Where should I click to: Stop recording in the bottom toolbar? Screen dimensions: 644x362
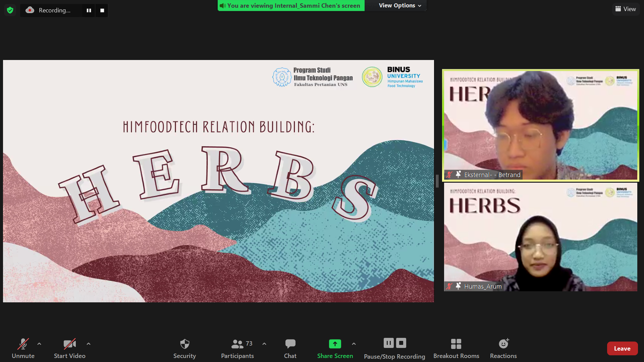[401, 343]
